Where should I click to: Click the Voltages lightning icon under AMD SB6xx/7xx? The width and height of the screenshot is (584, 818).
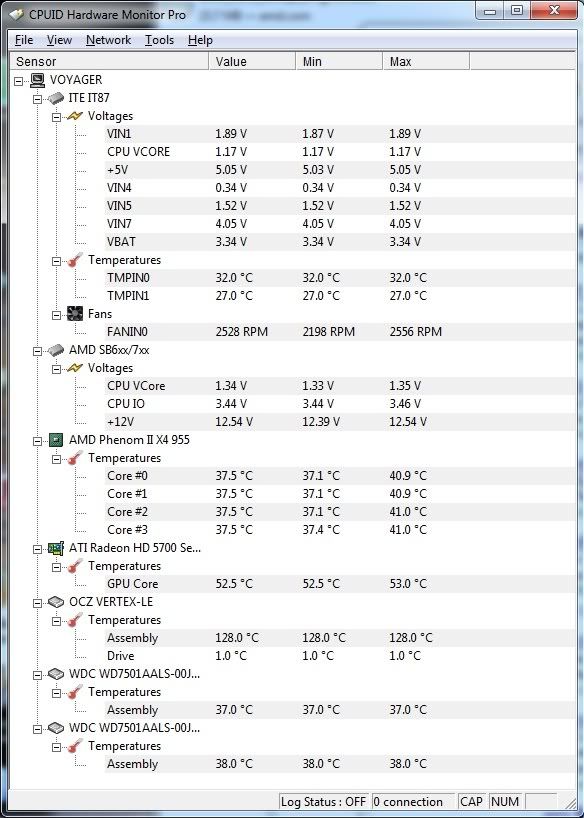[x=75, y=368]
